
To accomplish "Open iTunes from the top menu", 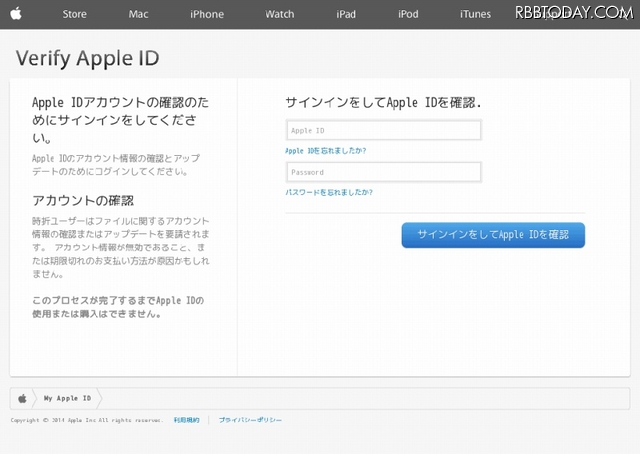I will (x=475, y=14).
